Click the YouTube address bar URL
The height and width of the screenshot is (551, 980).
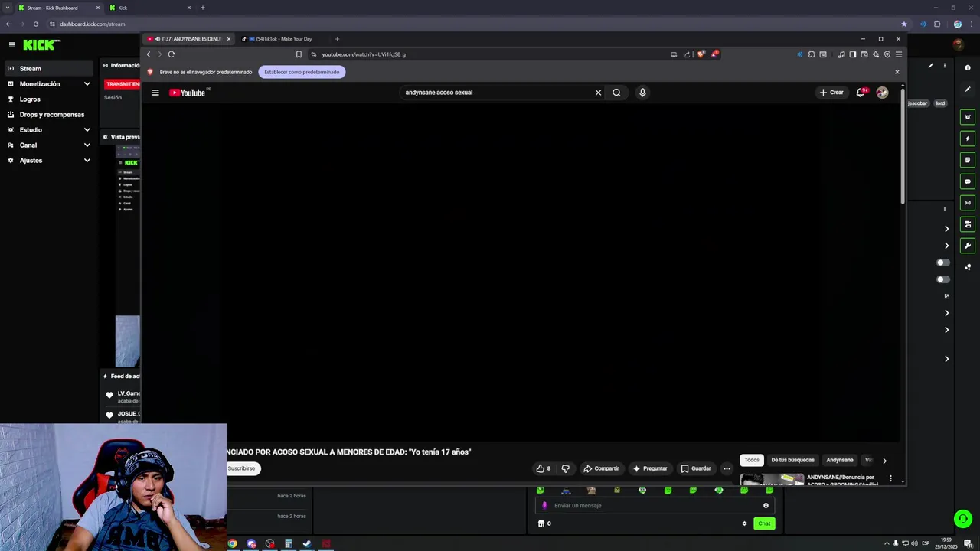coord(364,54)
